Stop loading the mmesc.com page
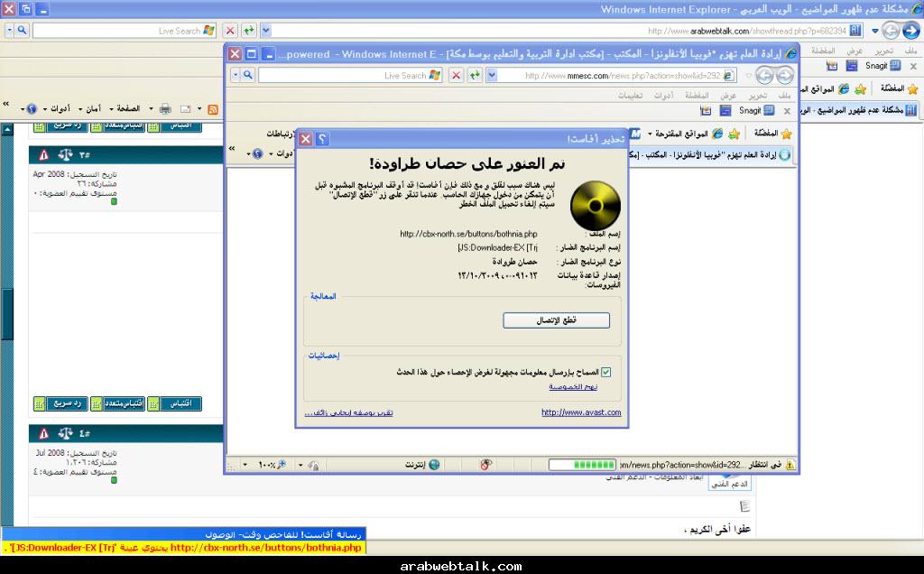924x574 pixels. click(456, 76)
